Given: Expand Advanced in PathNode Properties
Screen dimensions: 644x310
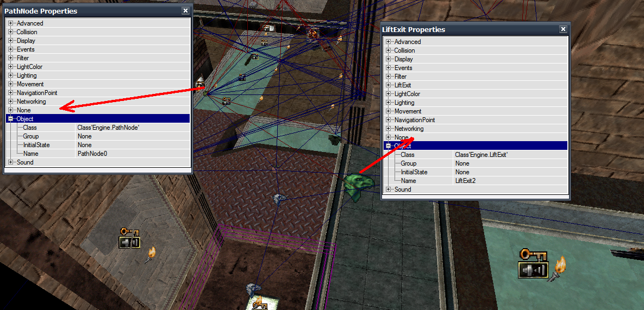Looking at the screenshot, I should click(x=11, y=23).
